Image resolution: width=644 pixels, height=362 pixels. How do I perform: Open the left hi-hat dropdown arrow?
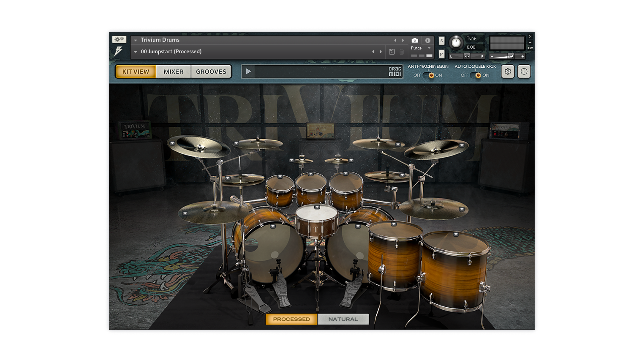[228, 178]
